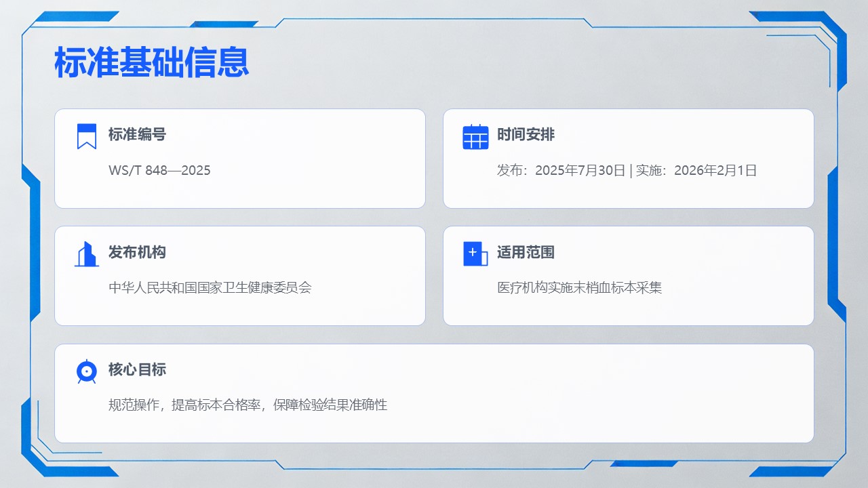Select the target icon beside 核心目标

coord(86,371)
